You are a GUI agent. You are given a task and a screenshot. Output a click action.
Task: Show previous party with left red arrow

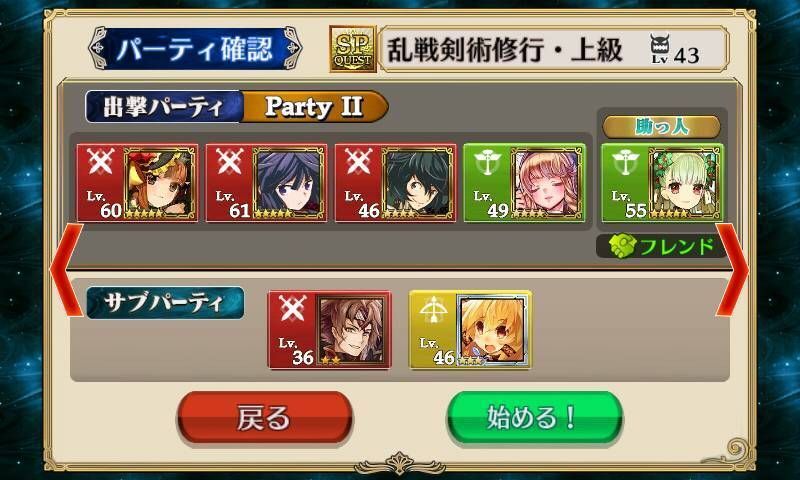click(x=66, y=269)
